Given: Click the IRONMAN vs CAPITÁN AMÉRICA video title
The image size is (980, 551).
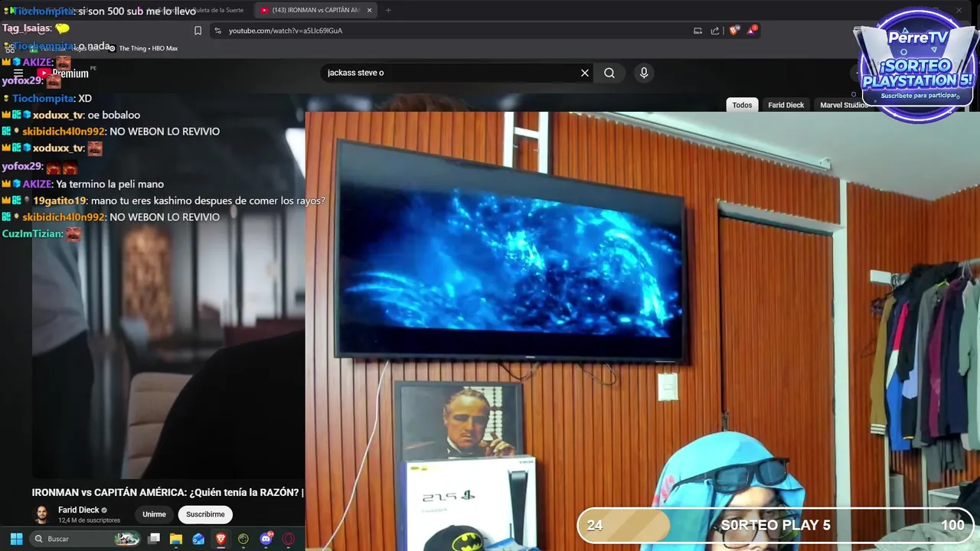Looking at the screenshot, I should click(x=168, y=492).
